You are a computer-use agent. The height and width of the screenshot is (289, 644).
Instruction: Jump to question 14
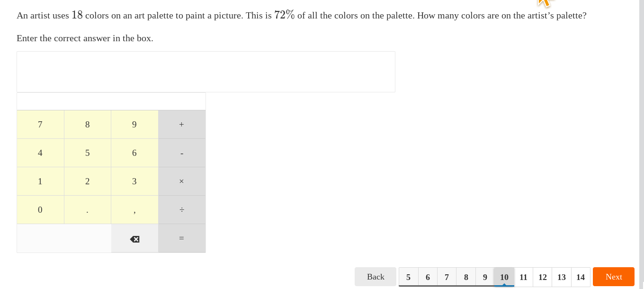pos(581,277)
